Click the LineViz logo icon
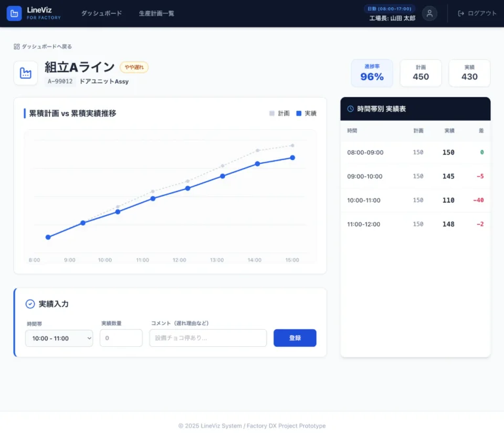The height and width of the screenshot is (440, 504). pyautogui.click(x=14, y=13)
